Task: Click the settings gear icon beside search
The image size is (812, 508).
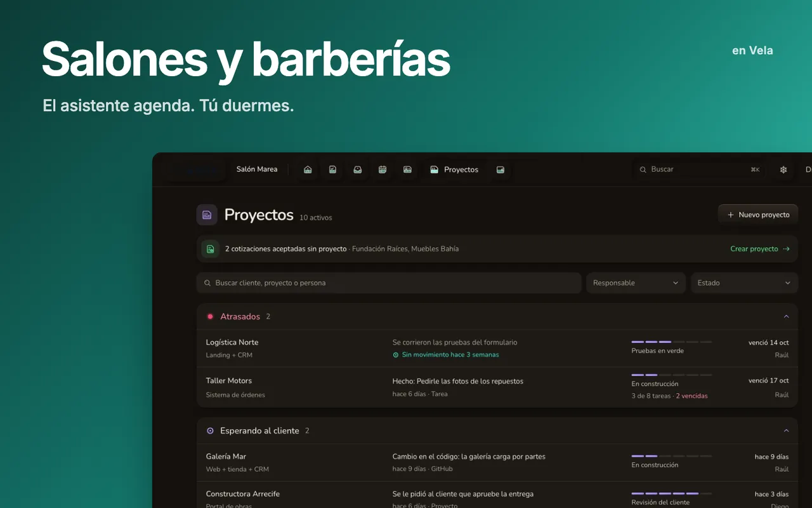Action: point(783,170)
